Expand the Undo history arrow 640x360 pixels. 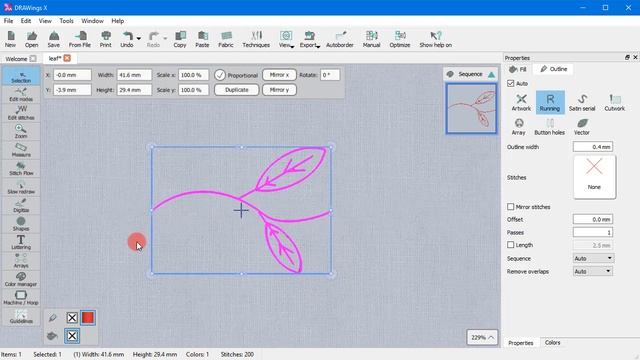coord(139,38)
